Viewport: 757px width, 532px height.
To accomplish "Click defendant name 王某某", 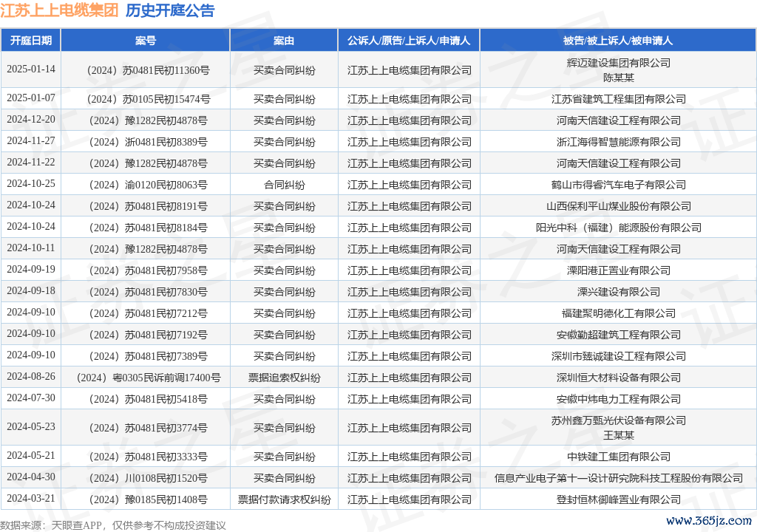I will pos(619,435).
